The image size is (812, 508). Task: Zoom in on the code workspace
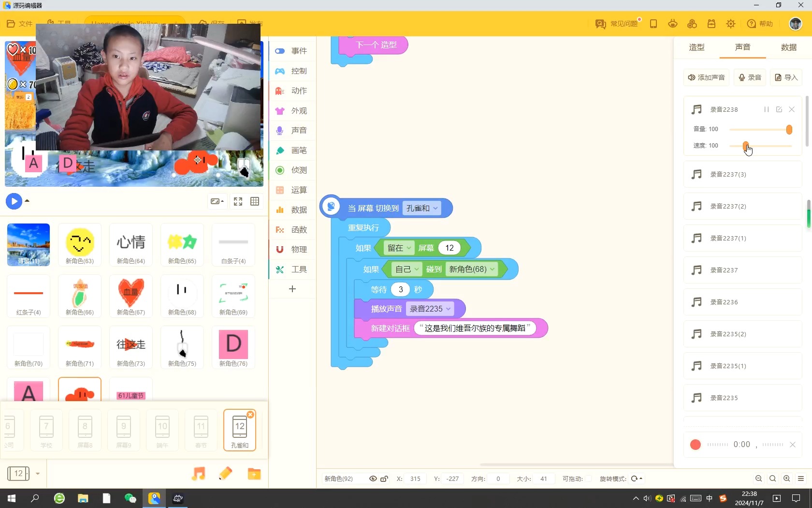coord(787,478)
